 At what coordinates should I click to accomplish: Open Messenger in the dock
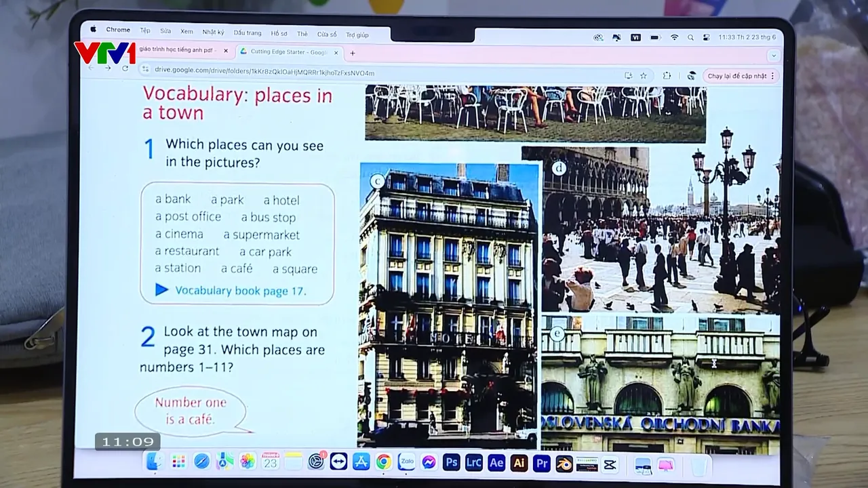tap(429, 462)
